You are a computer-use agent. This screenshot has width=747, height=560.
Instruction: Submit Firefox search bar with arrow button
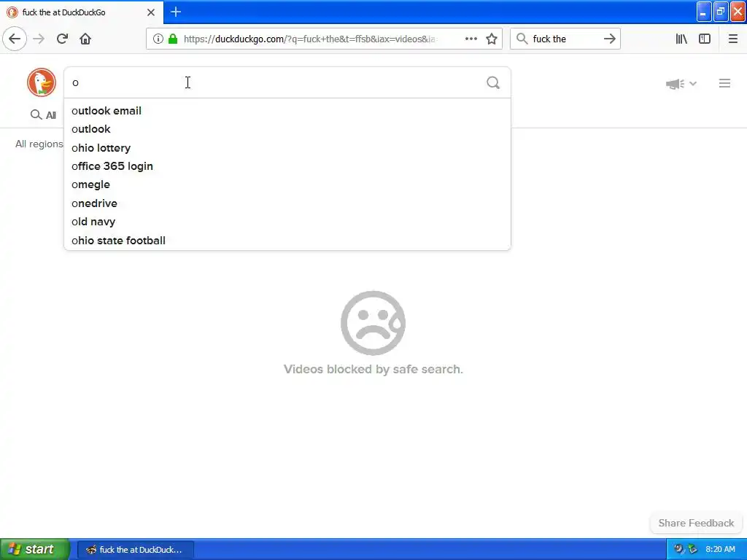point(610,39)
